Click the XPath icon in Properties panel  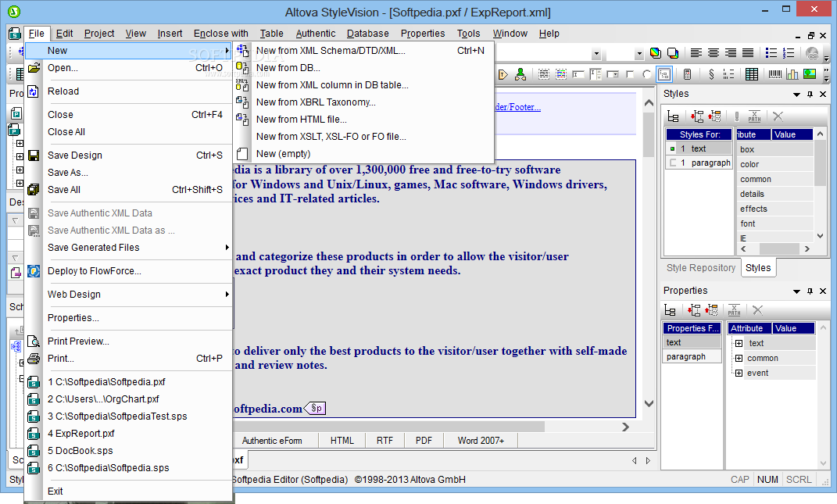pos(734,310)
